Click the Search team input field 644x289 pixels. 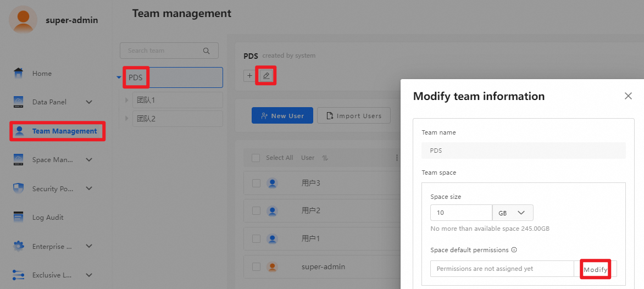pyautogui.click(x=169, y=51)
